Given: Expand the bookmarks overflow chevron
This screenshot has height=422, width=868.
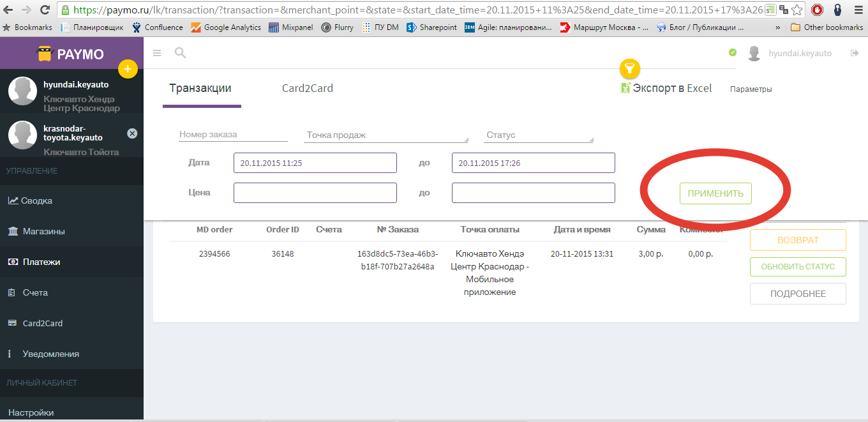Looking at the screenshot, I should (x=777, y=28).
